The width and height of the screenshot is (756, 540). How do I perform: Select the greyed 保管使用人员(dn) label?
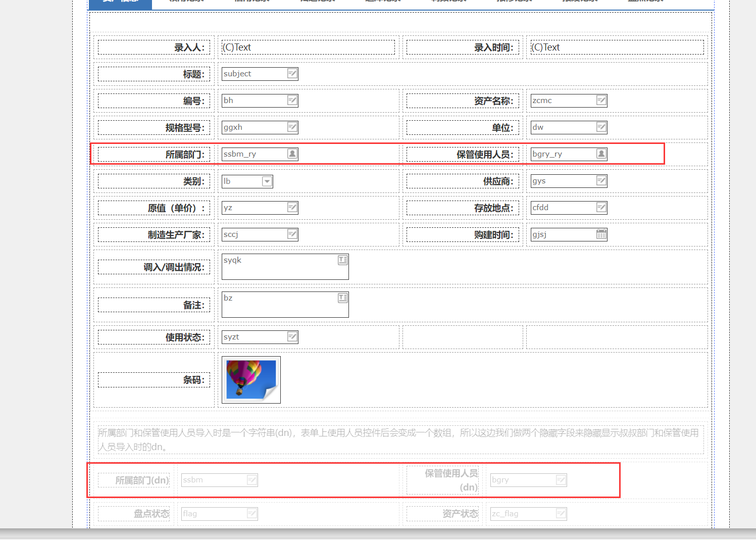tap(443, 480)
